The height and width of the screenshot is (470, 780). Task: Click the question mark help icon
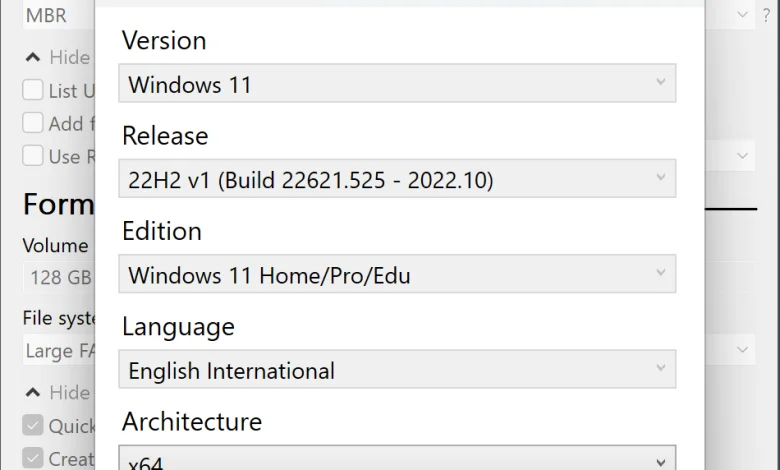point(767,15)
